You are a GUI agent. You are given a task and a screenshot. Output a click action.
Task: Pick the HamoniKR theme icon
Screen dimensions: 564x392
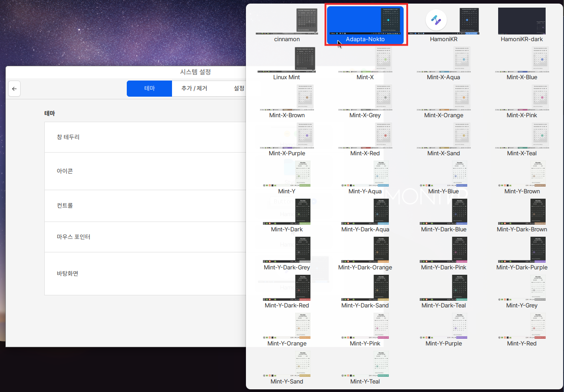436,21
